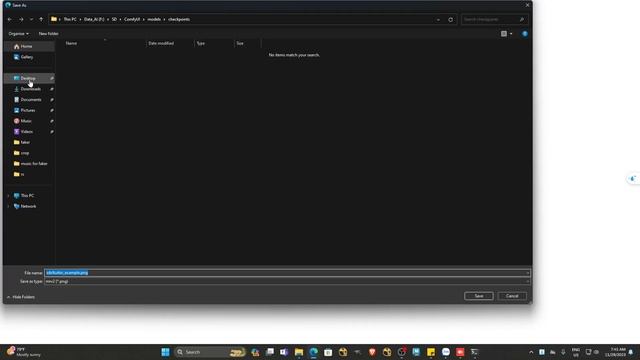This screenshot has width=640, height=360.
Task: Open the Brave browser taskbar icon
Action: pos(372,352)
